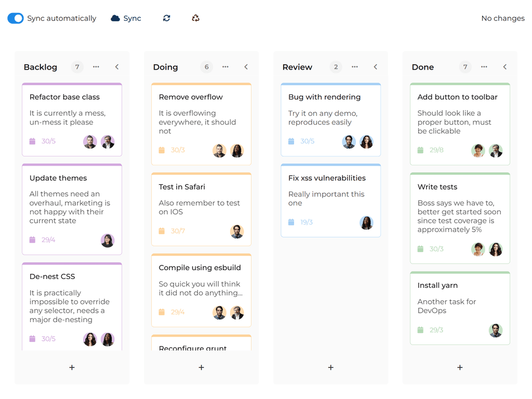
Task: Click the recycle icon in top toolbar
Action: [195, 18]
